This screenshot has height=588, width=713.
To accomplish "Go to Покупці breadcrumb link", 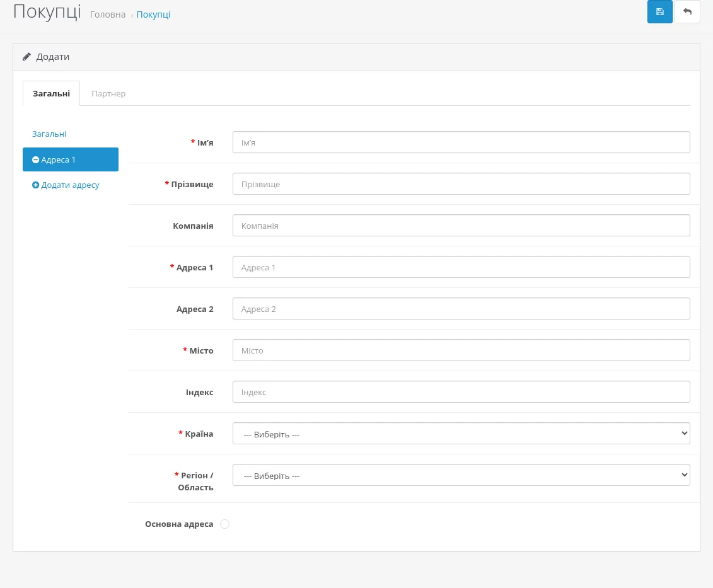I will click(x=153, y=14).
